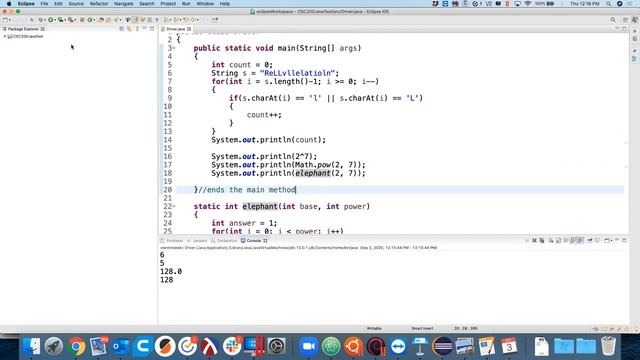Open the Open Console dropdown
Image resolution: width=640 pixels, height=360 pixels.
(x=608, y=241)
